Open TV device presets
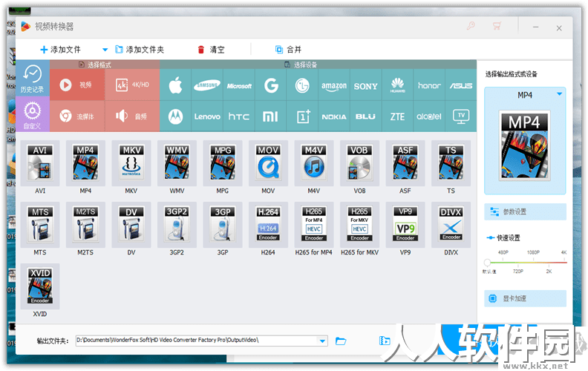 [x=461, y=116]
